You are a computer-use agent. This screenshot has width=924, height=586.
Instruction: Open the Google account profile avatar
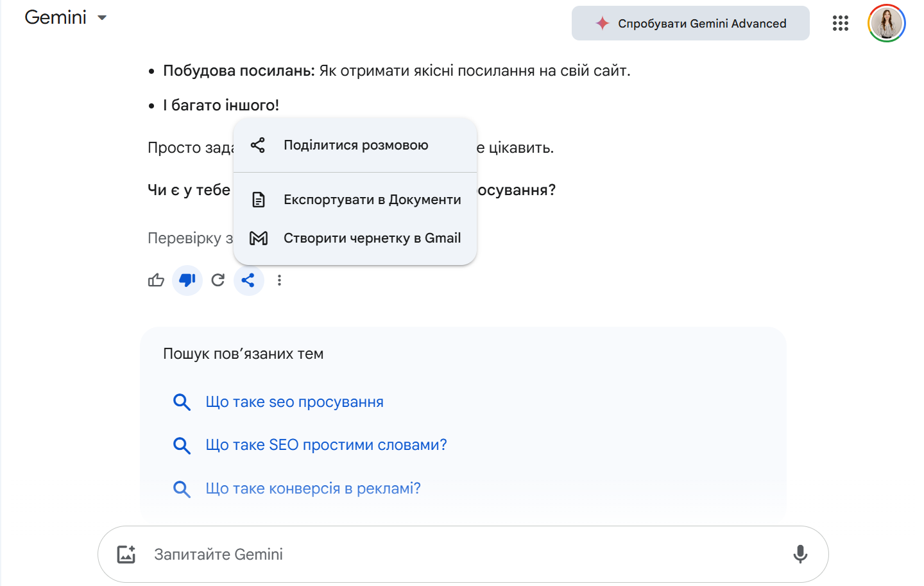coord(887,23)
